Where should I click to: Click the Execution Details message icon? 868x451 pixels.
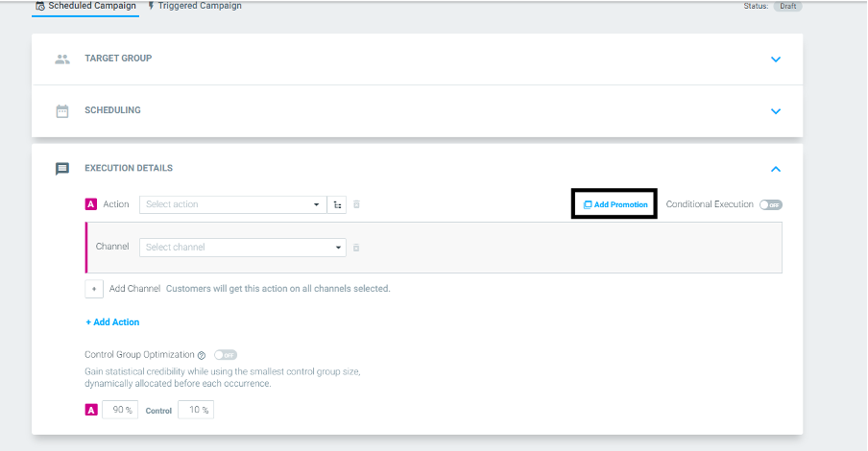coord(62,169)
